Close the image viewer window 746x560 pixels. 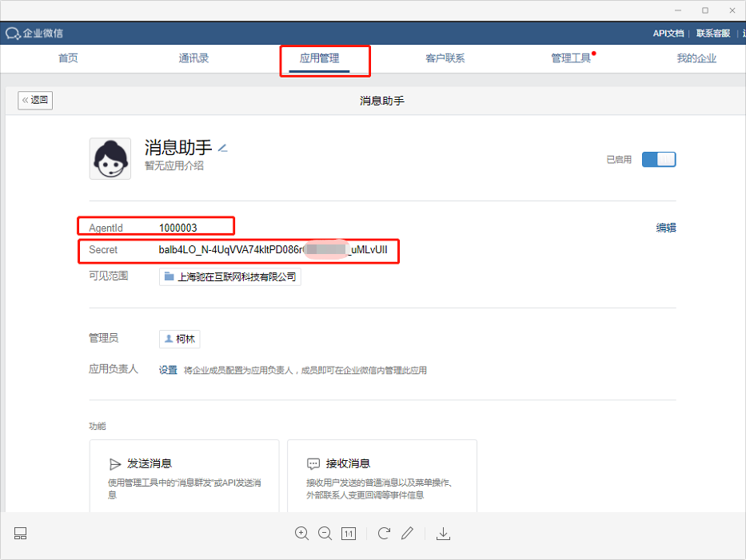(x=732, y=10)
